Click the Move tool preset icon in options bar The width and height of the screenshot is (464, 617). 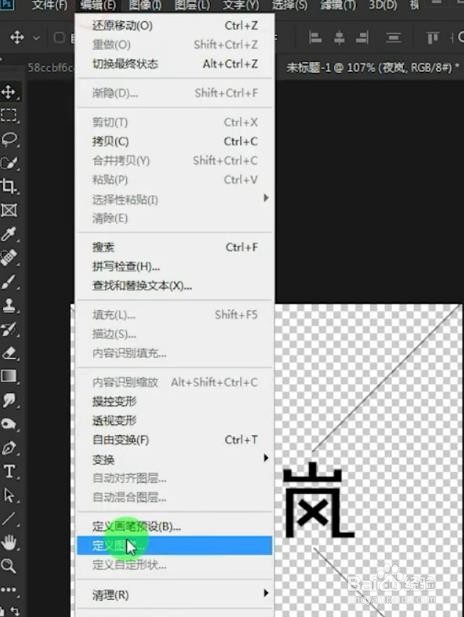coord(17,38)
